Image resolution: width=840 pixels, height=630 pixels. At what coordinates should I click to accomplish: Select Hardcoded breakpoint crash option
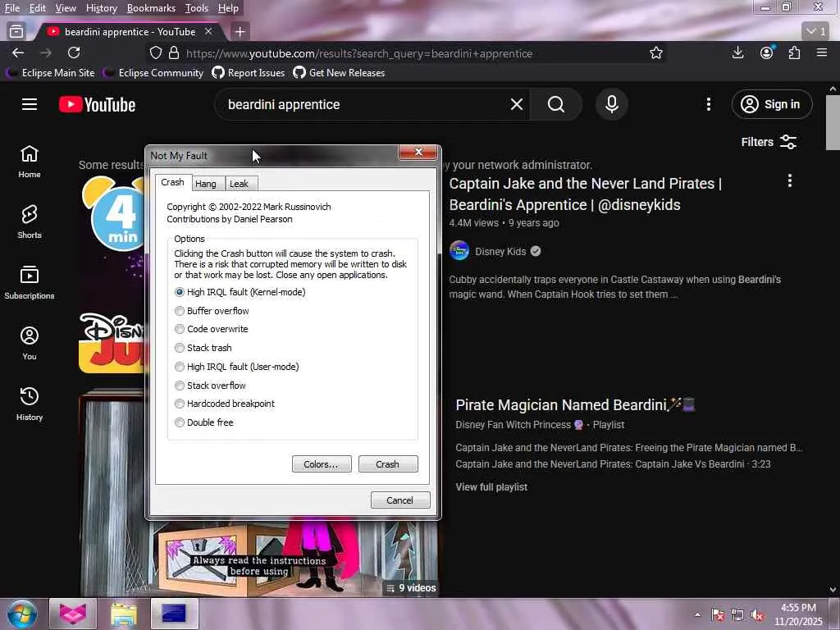(225, 404)
